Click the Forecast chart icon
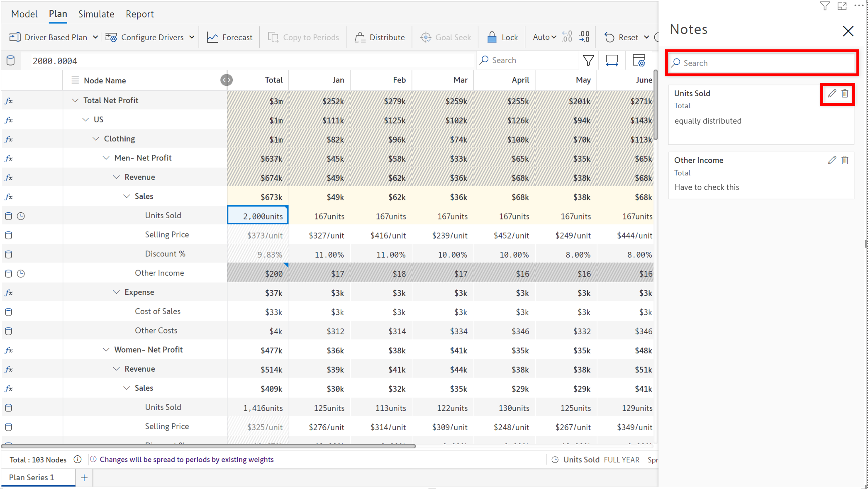Image resolution: width=868 pixels, height=489 pixels. [x=212, y=37]
